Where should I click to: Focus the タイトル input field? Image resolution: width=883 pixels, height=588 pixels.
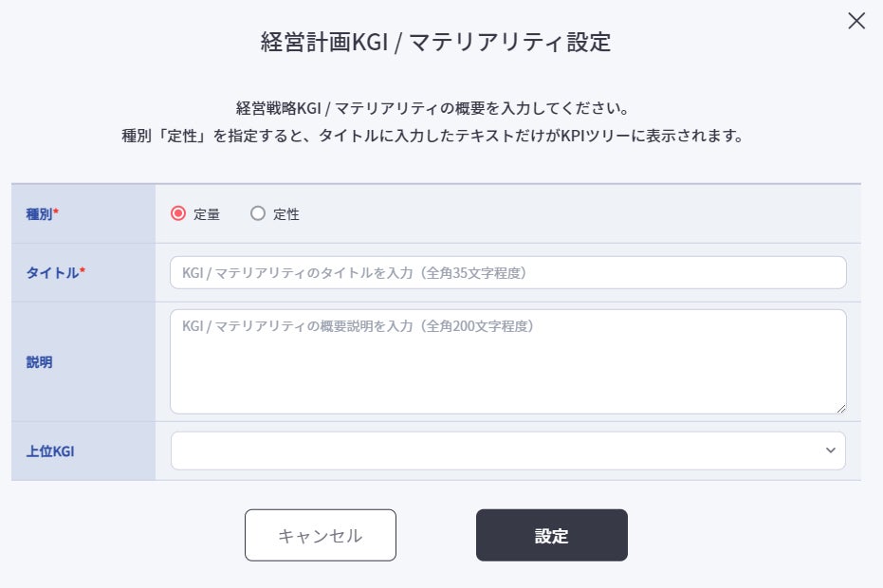[507, 272]
